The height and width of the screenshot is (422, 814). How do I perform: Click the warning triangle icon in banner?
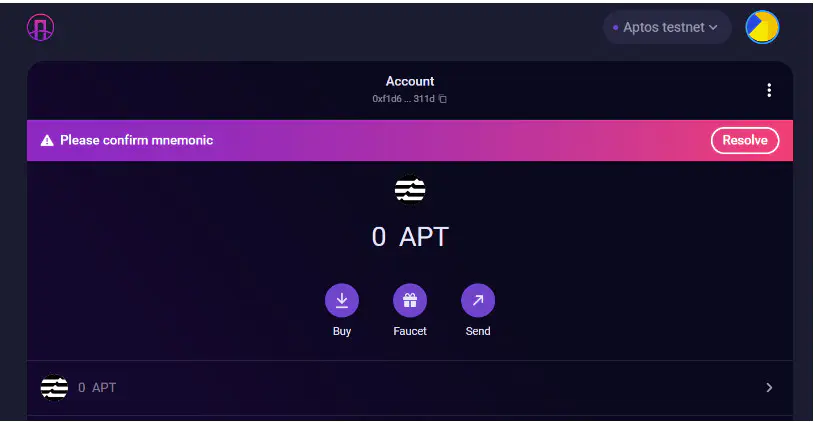click(x=47, y=141)
